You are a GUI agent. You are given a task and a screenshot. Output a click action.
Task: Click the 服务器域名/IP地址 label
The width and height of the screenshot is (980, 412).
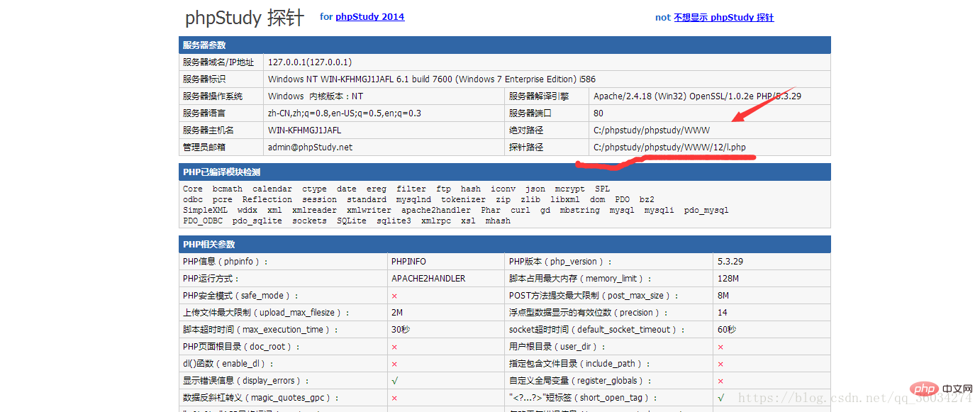(218, 62)
